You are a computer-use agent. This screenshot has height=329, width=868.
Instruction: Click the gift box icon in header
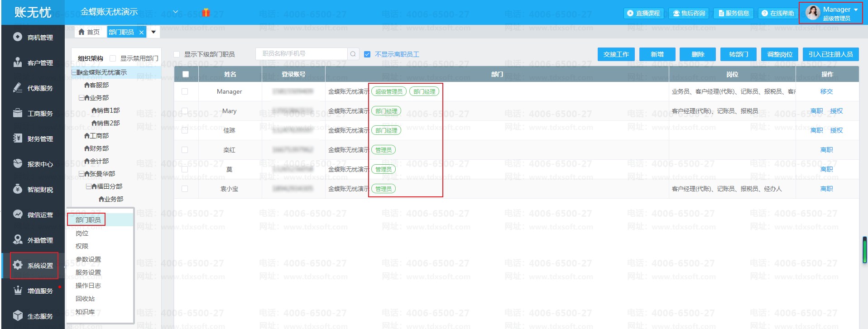coord(206,13)
